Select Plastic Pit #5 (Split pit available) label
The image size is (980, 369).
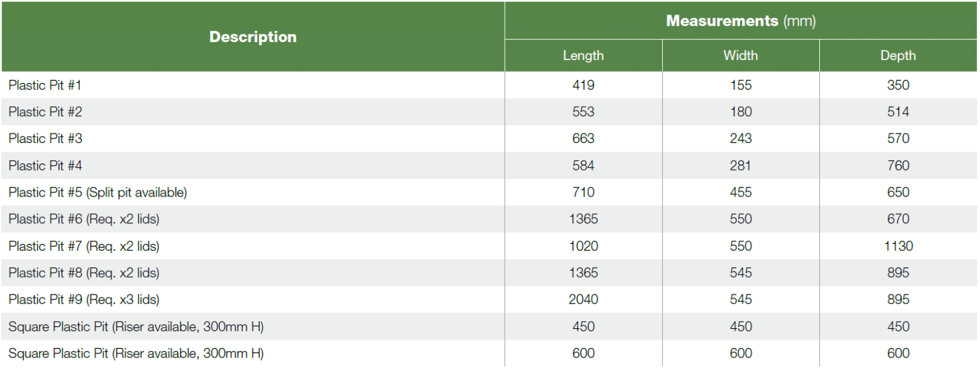point(98,192)
